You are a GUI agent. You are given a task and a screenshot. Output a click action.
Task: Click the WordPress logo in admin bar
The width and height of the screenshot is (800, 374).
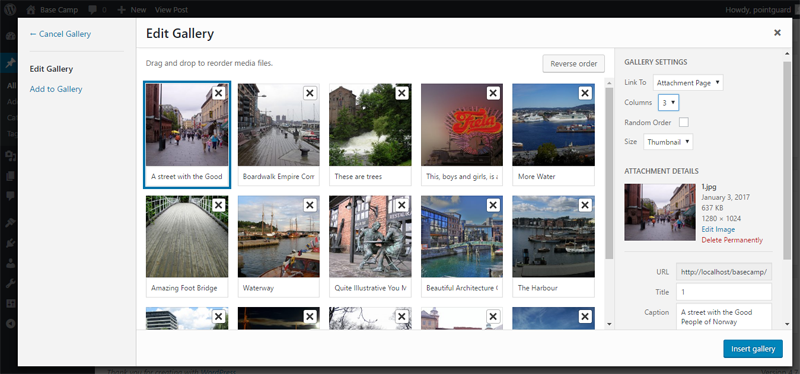click(10, 9)
